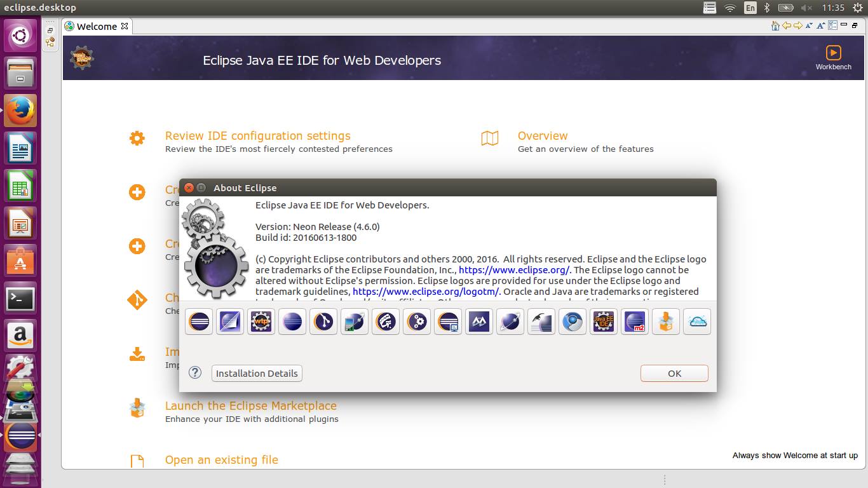Open the keyboard language En indicator
Screen dimensions: 868x488
(750, 8)
